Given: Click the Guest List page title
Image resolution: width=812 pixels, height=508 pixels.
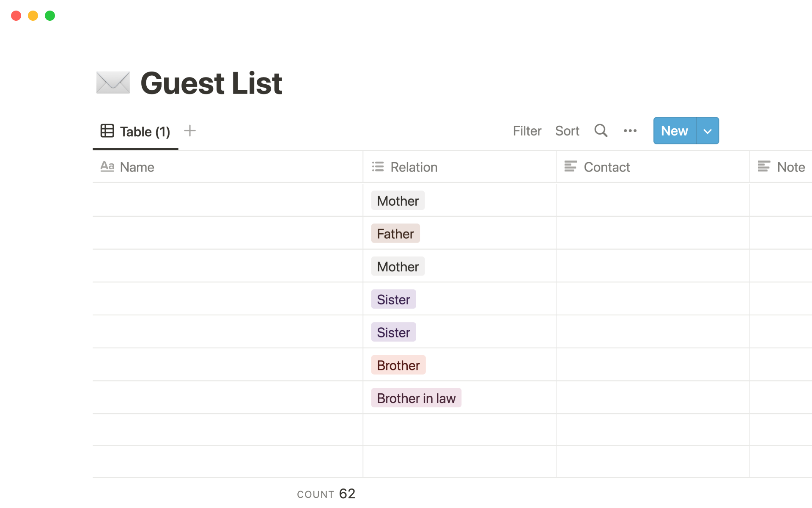Looking at the screenshot, I should pyautogui.click(x=211, y=83).
